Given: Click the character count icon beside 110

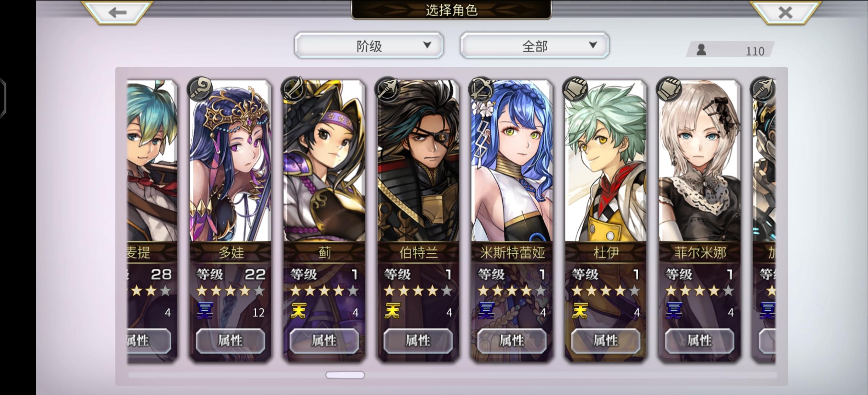Looking at the screenshot, I should pos(701,50).
